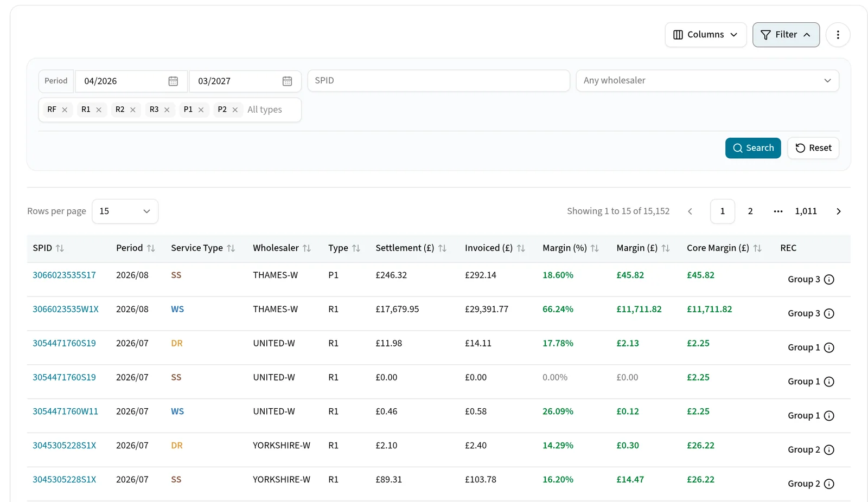Sort by SPID column
Screen dimensions: 868x502
pyautogui.click(x=60, y=248)
